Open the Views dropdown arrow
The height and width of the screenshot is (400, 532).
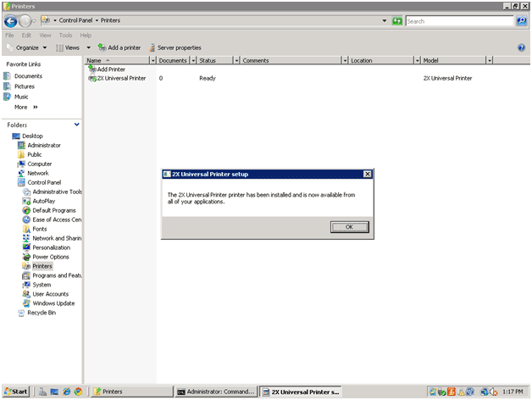(89, 47)
